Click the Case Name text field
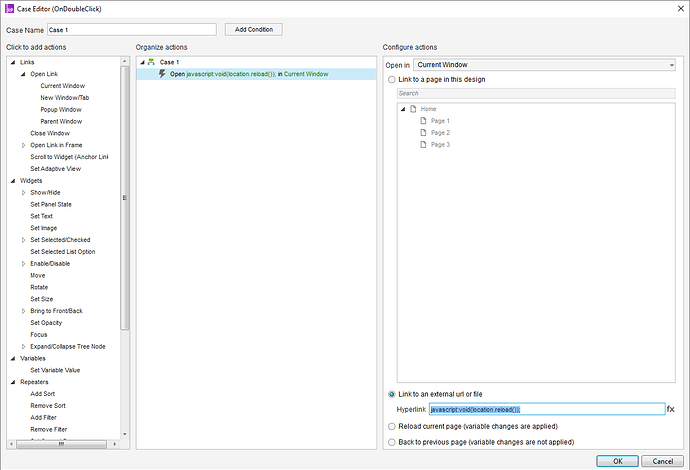This screenshot has width=690, height=470. (132, 30)
